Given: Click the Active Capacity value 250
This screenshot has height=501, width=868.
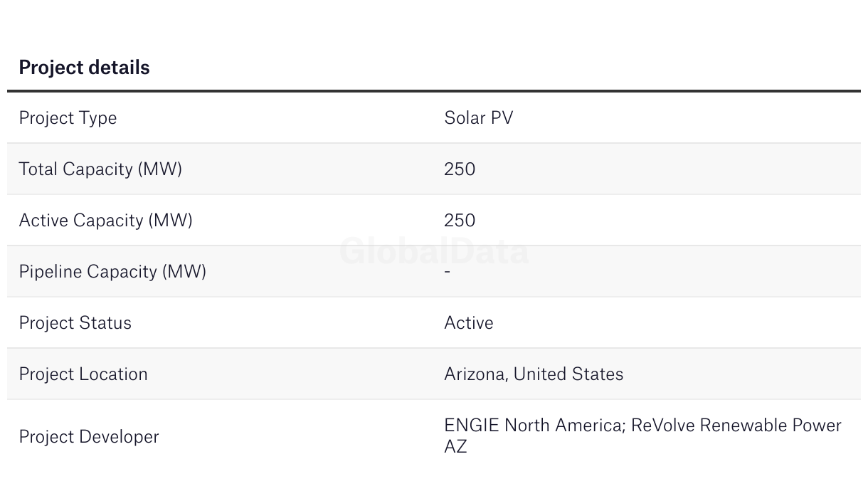Looking at the screenshot, I should (x=460, y=220).
